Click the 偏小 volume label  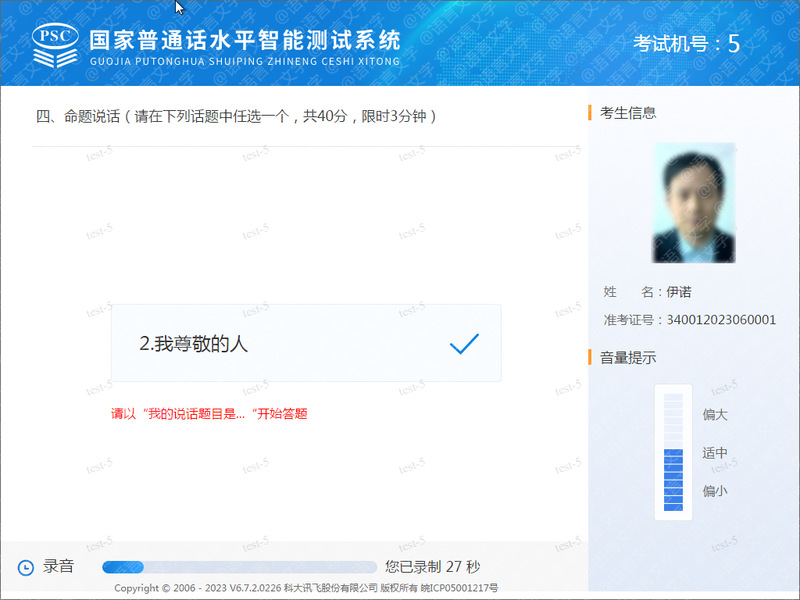click(715, 491)
